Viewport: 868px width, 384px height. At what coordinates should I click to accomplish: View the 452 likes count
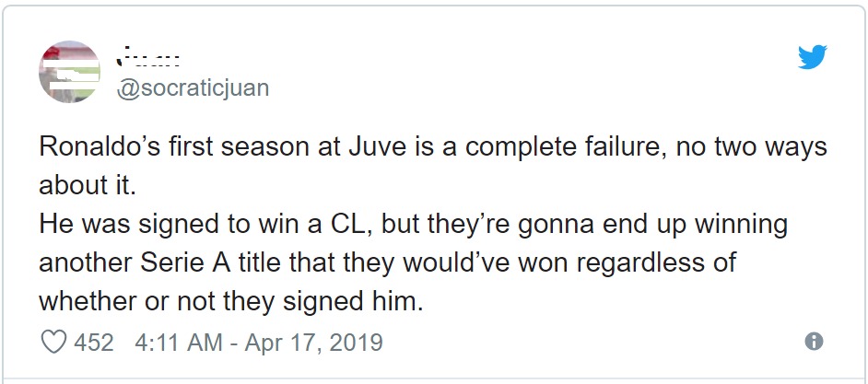pos(94,343)
